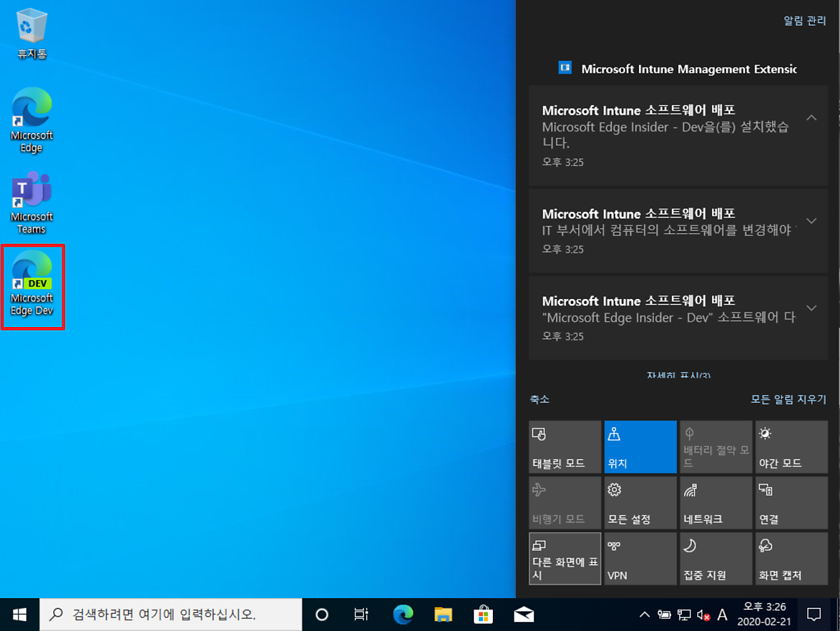The height and width of the screenshot is (631, 840).
Task: Click the network icon in system tray
Action: (x=685, y=616)
